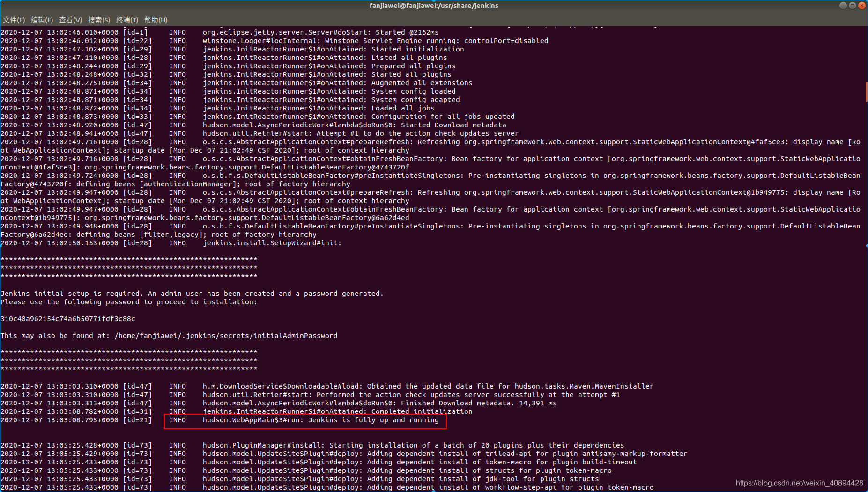
Task: Click the 'Loaded all jobs' log line
Action: pos(217,108)
